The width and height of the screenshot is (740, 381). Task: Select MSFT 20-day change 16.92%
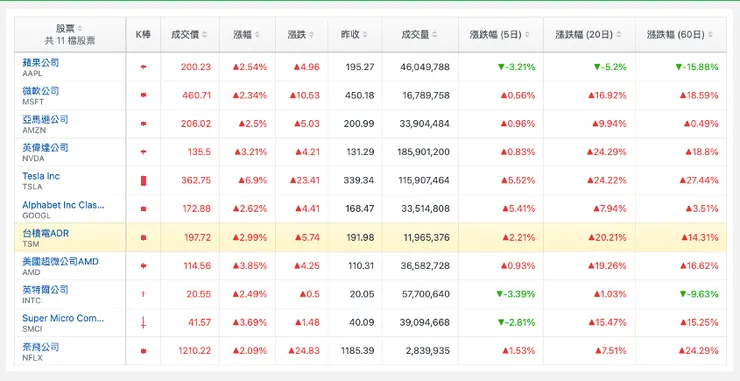[x=607, y=95]
